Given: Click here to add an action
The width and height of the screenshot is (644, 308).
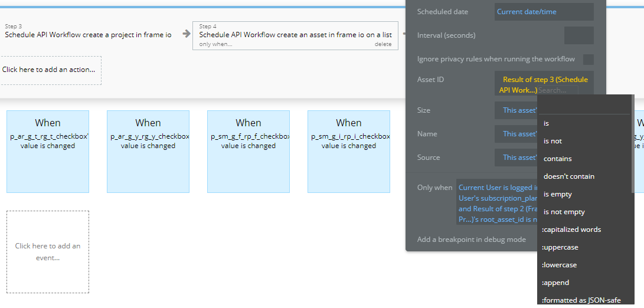Looking at the screenshot, I should pos(49,70).
